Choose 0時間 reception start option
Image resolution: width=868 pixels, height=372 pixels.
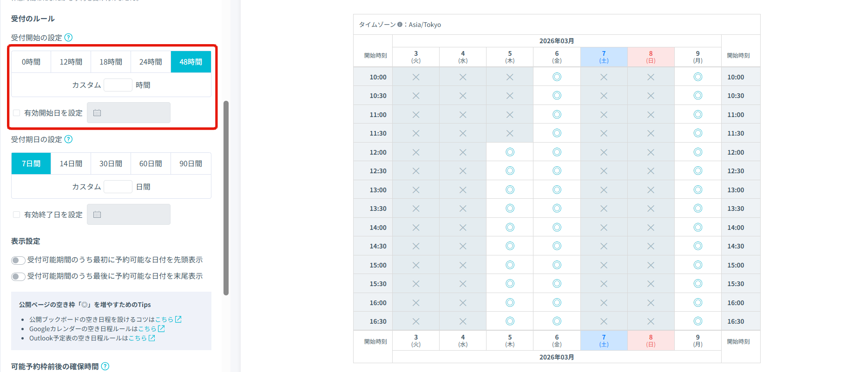tap(31, 62)
